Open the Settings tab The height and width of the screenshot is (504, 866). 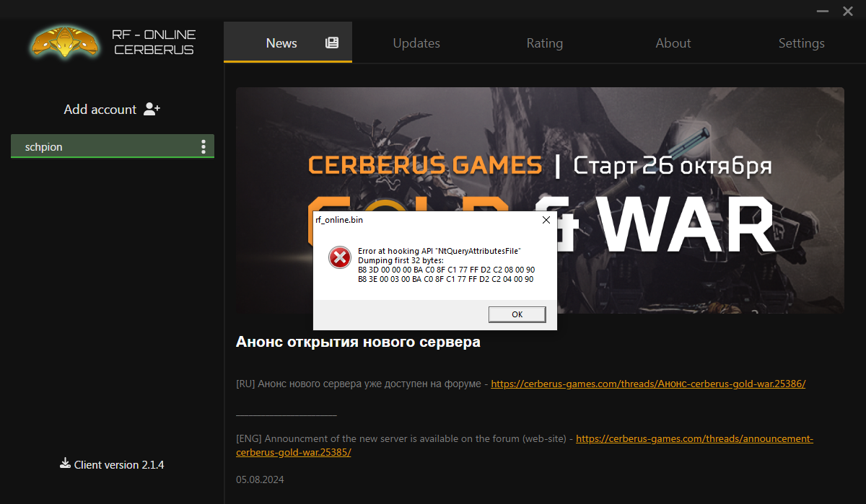point(801,43)
